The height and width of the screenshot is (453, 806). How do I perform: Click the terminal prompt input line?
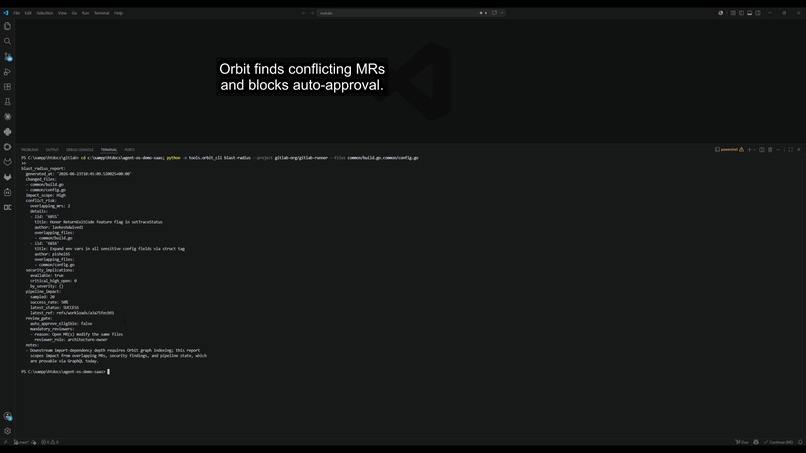pos(65,371)
